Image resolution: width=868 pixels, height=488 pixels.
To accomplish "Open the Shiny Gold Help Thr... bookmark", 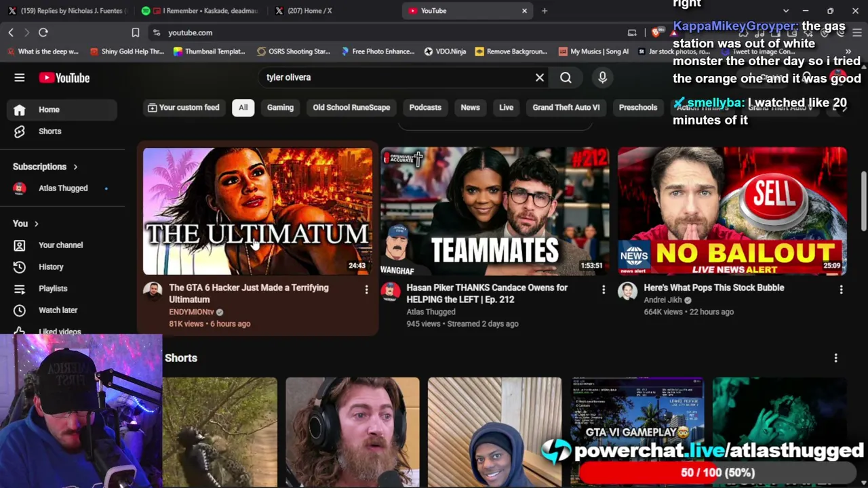I will pos(127,52).
